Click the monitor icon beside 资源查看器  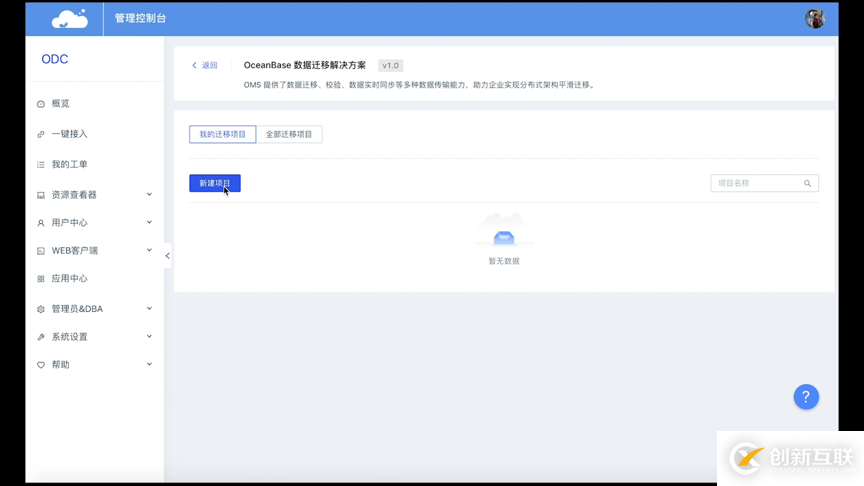[x=41, y=195]
